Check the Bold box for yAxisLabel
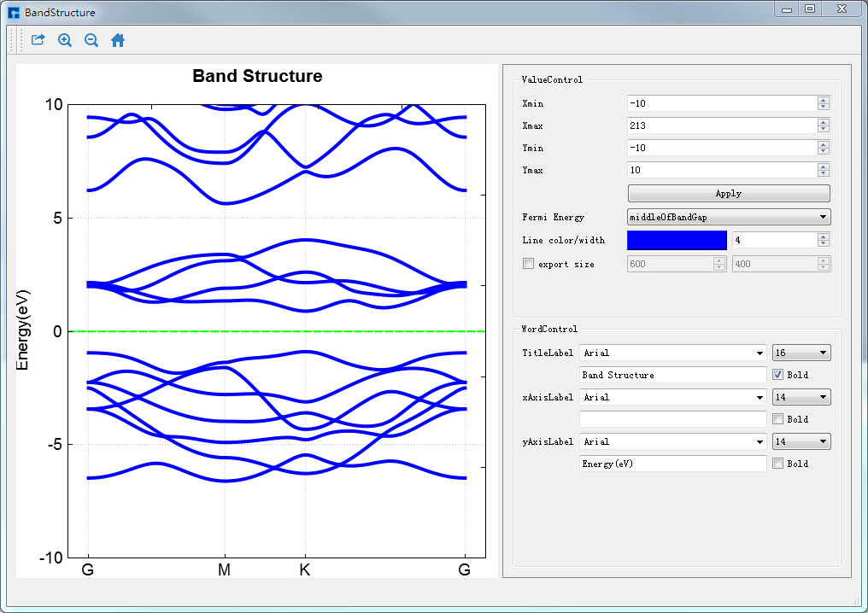The width and height of the screenshot is (868, 613). tap(777, 464)
